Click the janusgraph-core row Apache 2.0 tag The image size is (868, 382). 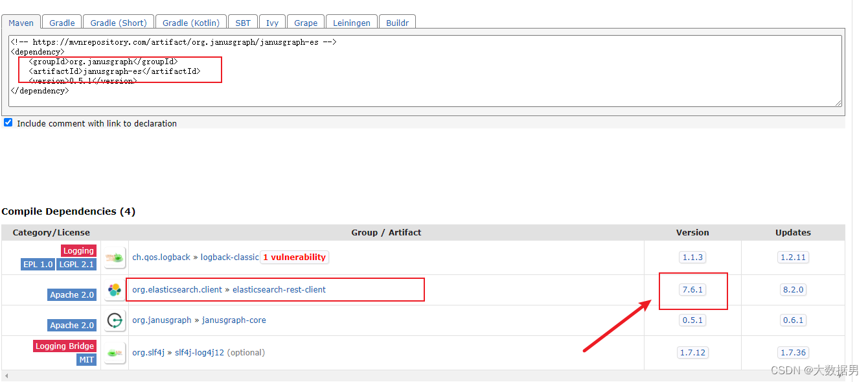point(72,326)
